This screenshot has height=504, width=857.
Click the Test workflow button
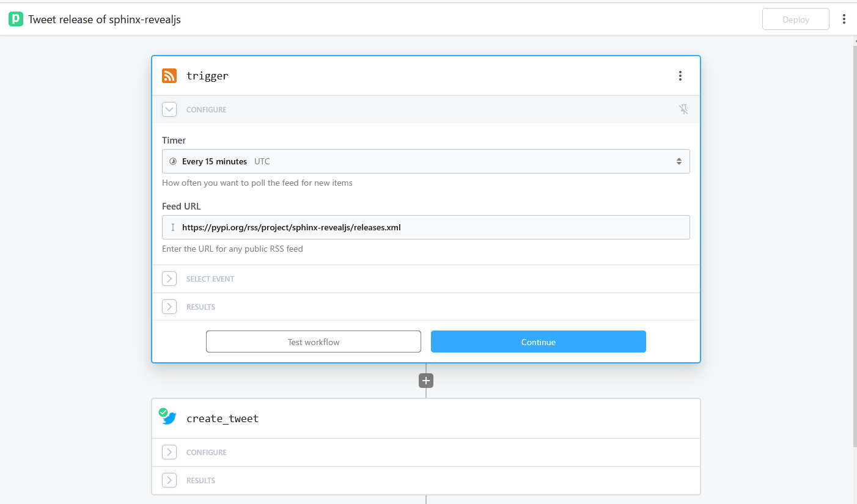click(313, 342)
